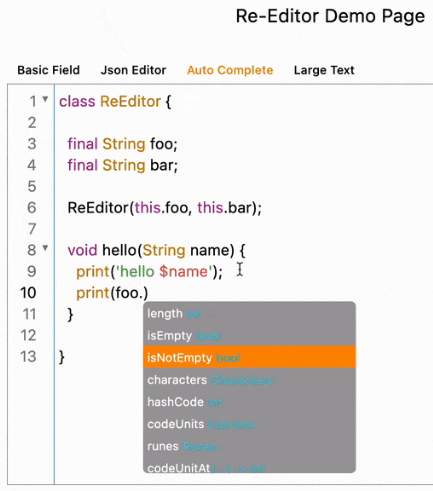The width and height of the screenshot is (433, 491).
Task: Switch to the Json Editor tab
Action: click(x=133, y=70)
